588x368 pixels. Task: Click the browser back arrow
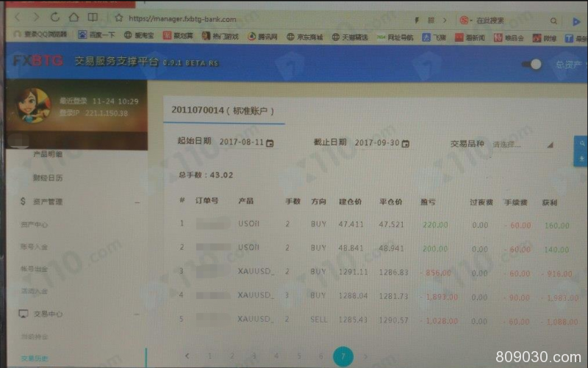[18, 17]
